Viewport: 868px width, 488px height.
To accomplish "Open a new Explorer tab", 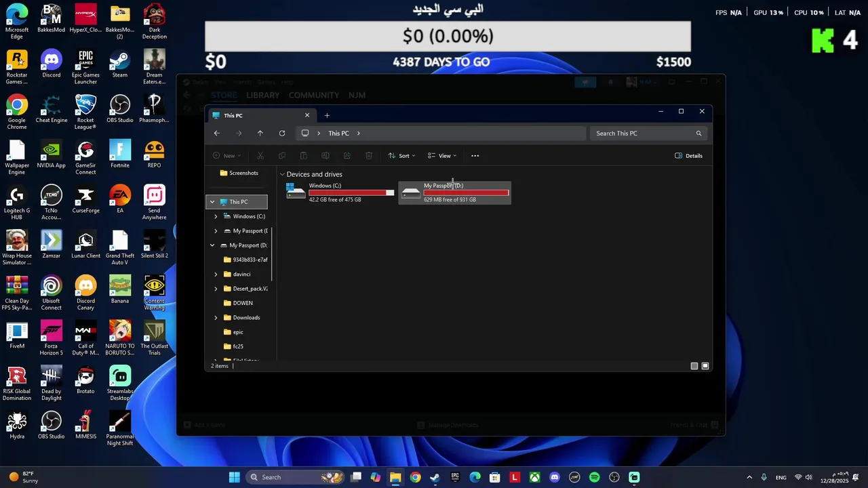I will (327, 115).
